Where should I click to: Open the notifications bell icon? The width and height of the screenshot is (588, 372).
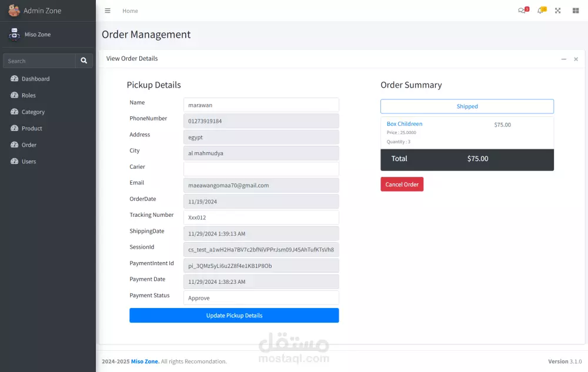pyautogui.click(x=540, y=11)
